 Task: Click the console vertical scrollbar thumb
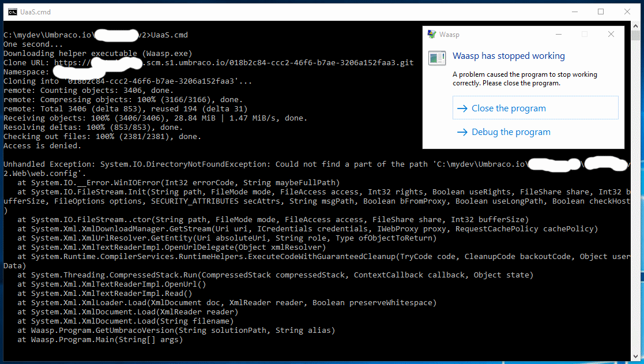tap(636, 35)
